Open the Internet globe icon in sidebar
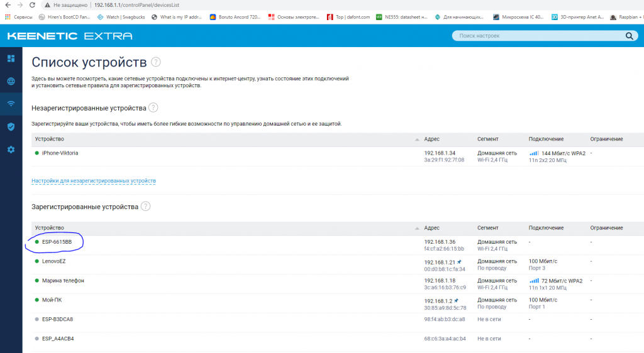Viewport: 644px width, 353px height. coord(11,81)
